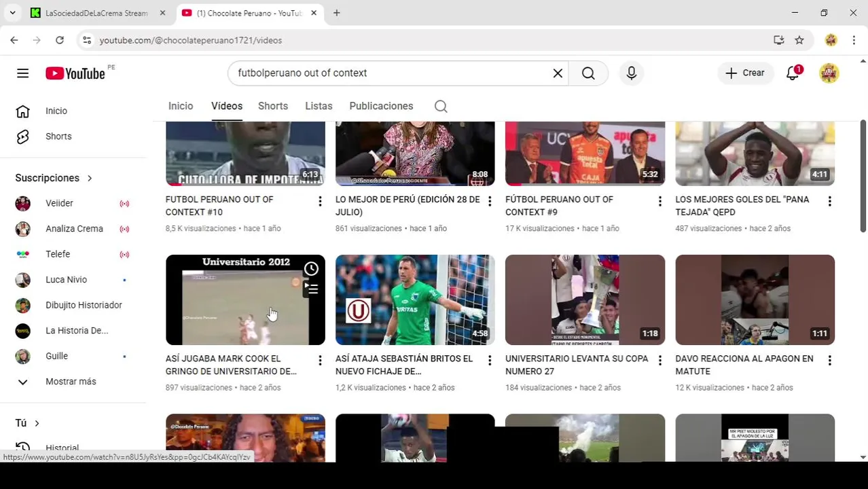Expand Suscripciones section chevron
The height and width of the screenshot is (489, 868).
click(89, 178)
